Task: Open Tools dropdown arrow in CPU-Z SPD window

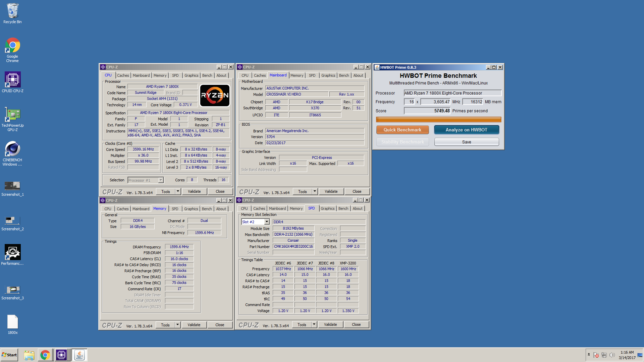Action: (x=314, y=324)
